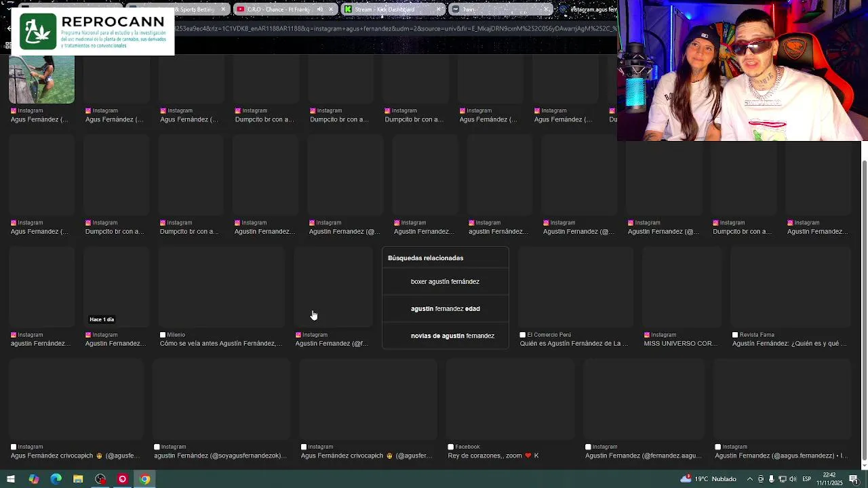
Task: Launch Copilot from the taskbar
Action: (x=33, y=479)
